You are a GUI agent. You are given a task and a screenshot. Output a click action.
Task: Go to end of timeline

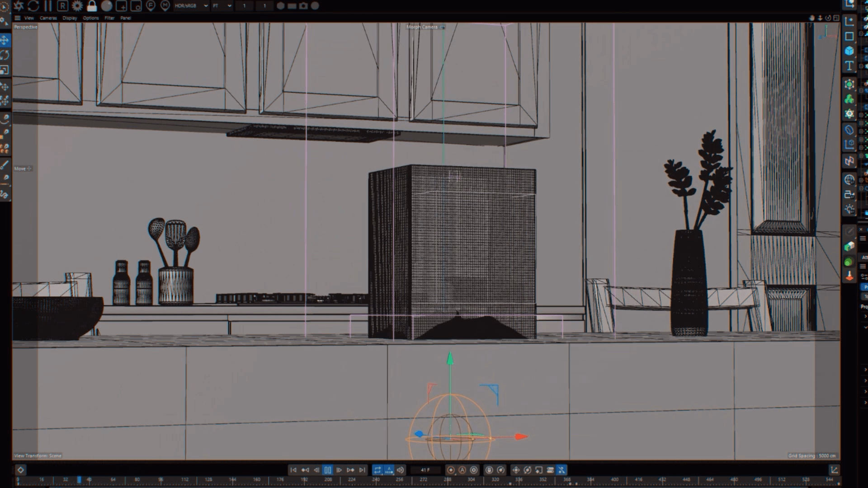click(x=362, y=470)
